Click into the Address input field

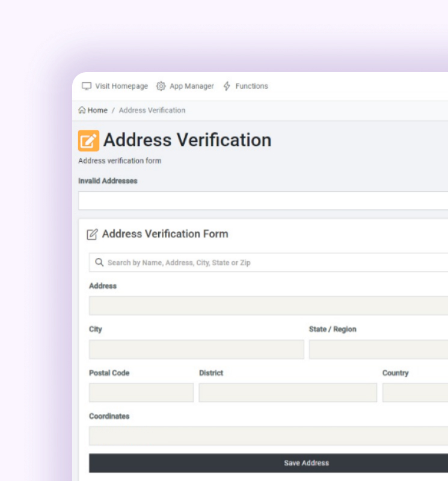(268, 305)
